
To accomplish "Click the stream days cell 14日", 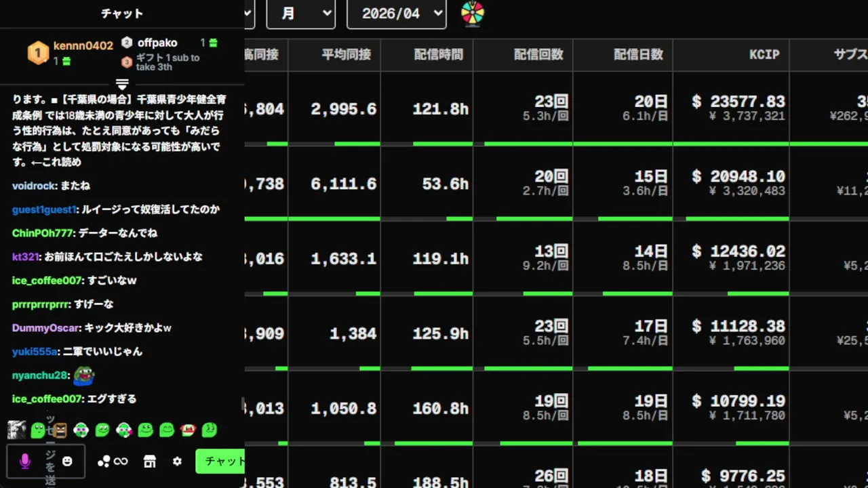I will pos(651,251).
